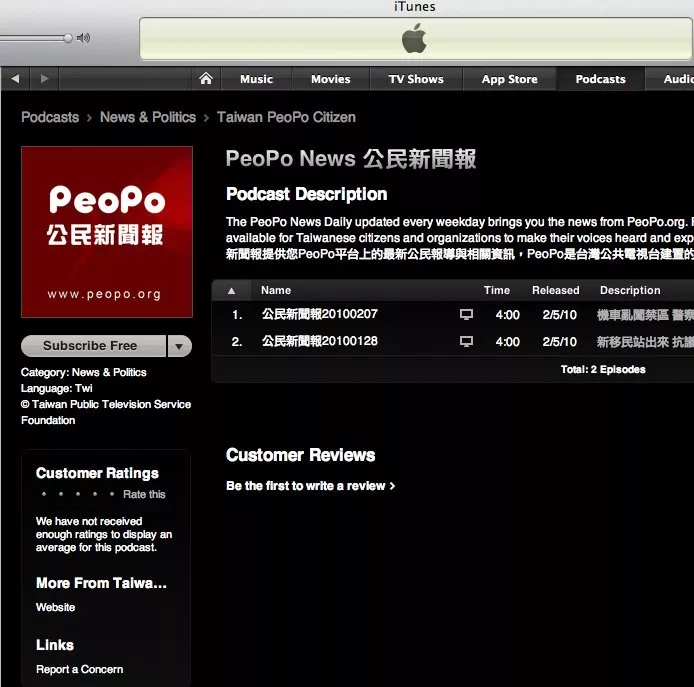Click released date of episode 20100207
This screenshot has width=694, height=687.
click(559, 315)
